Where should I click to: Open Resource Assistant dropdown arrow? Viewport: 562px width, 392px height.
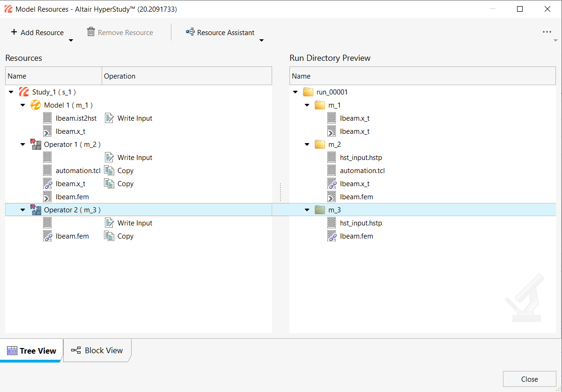[x=261, y=41]
